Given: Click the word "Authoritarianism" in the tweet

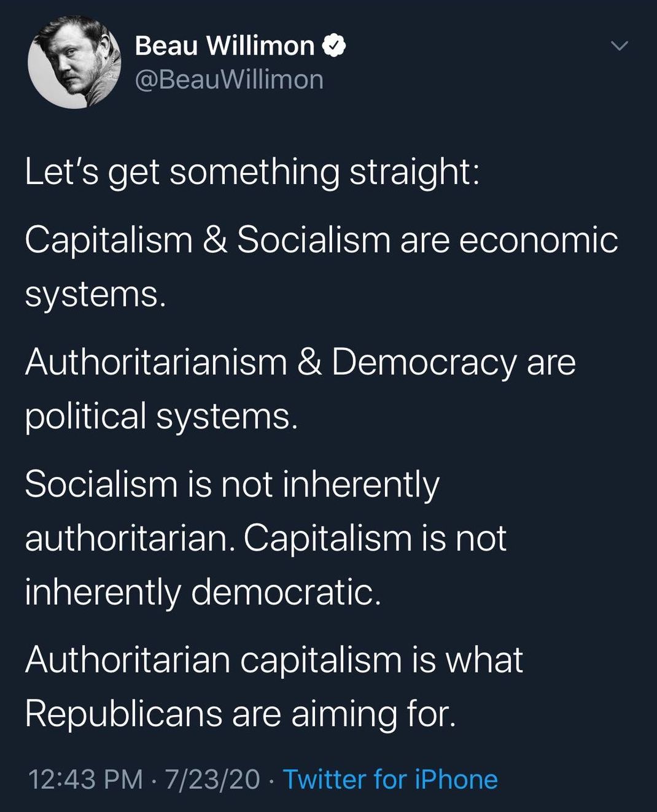Looking at the screenshot, I should [x=156, y=362].
